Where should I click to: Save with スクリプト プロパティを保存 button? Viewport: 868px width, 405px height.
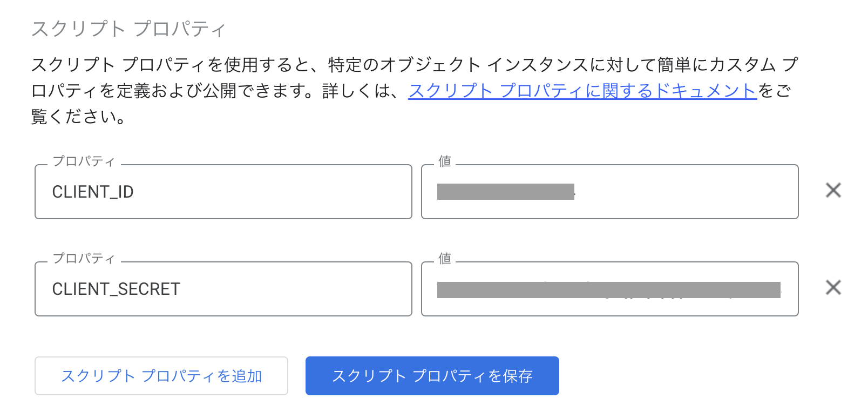click(432, 376)
